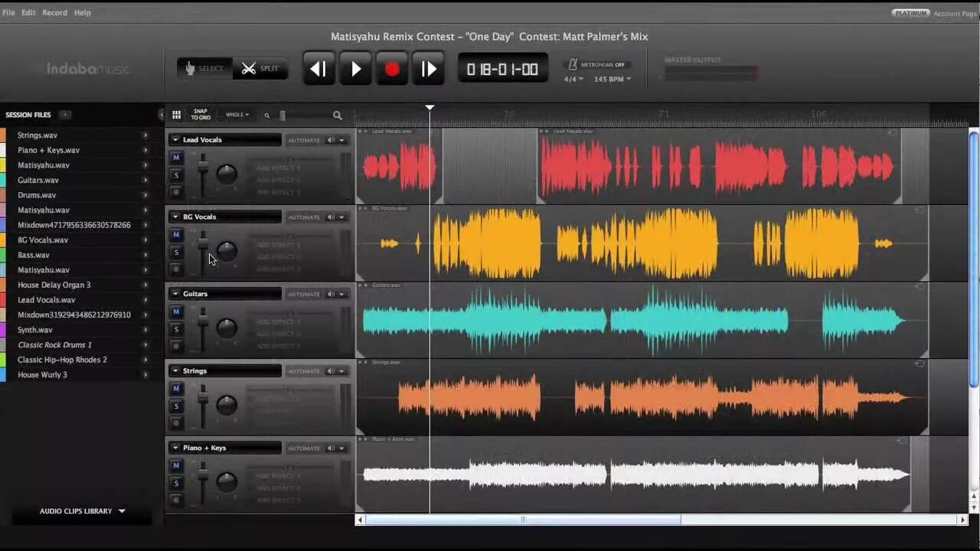The height and width of the screenshot is (551, 980).
Task: Mute the Lead Vocals track
Action: click(x=176, y=158)
